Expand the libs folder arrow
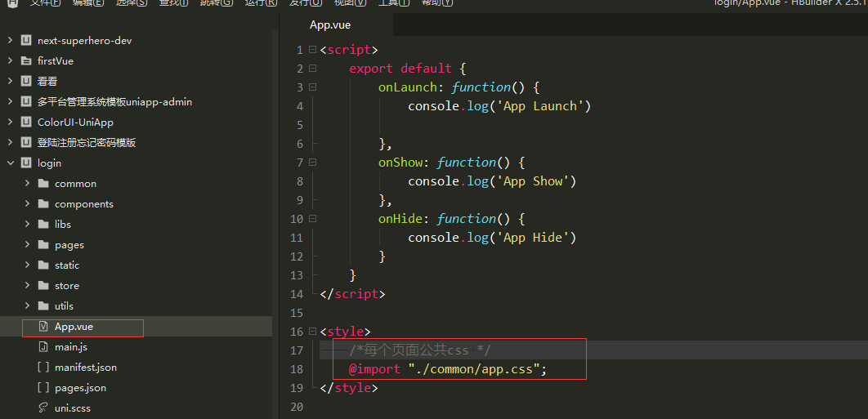 coord(27,224)
